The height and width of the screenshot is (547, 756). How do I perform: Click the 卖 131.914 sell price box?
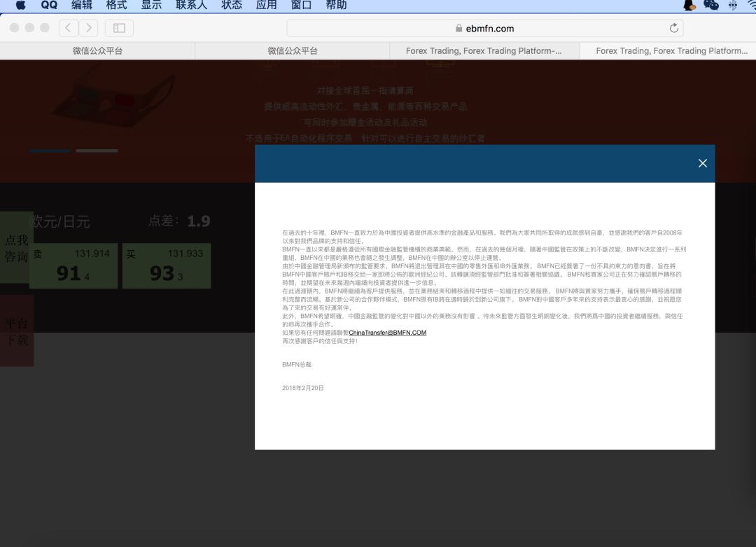pos(73,265)
